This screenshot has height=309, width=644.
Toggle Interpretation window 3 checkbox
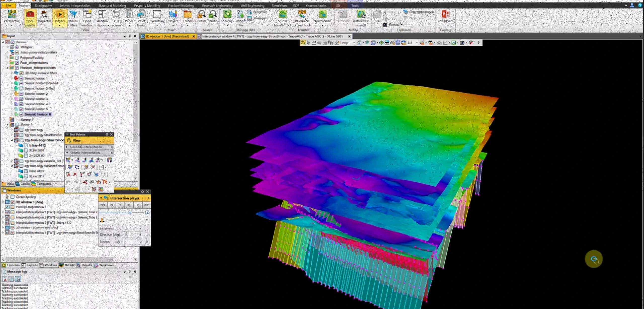[x=13, y=223]
